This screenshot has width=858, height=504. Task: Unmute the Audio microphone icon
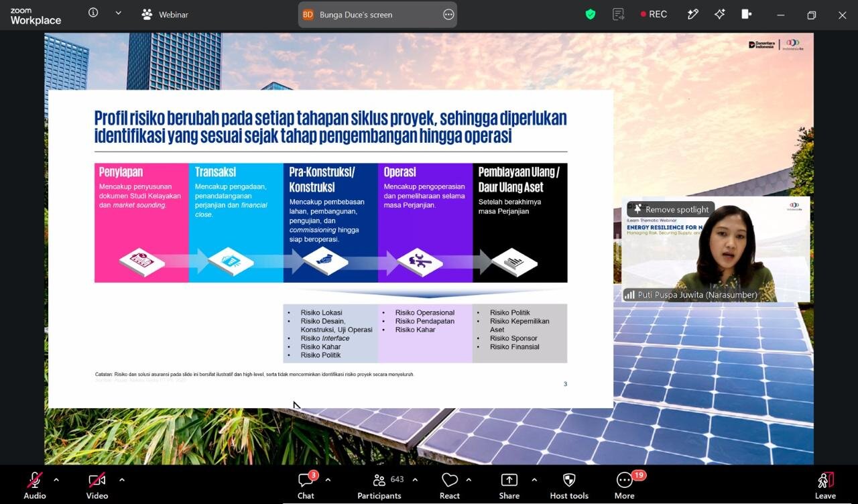click(35, 480)
